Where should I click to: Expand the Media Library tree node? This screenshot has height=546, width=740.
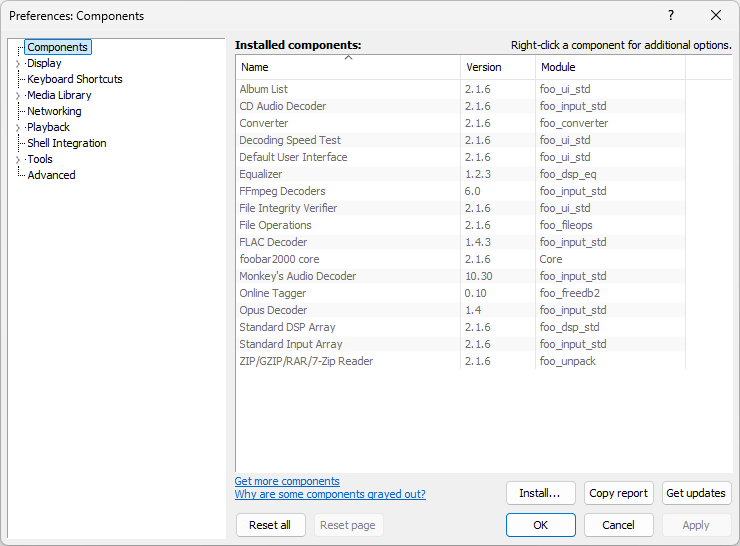pyautogui.click(x=18, y=96)
